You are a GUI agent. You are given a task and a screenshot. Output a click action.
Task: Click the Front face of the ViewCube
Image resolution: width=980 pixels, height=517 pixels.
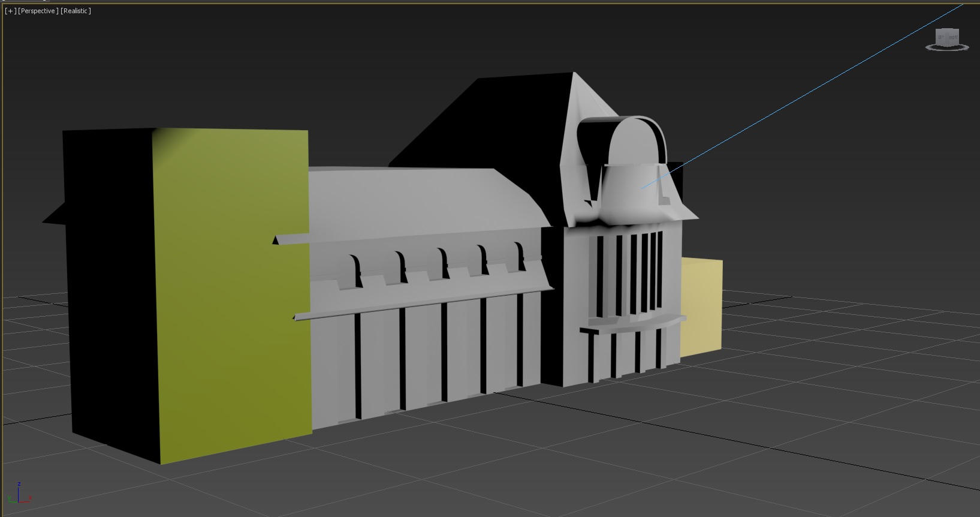[952, 37]
